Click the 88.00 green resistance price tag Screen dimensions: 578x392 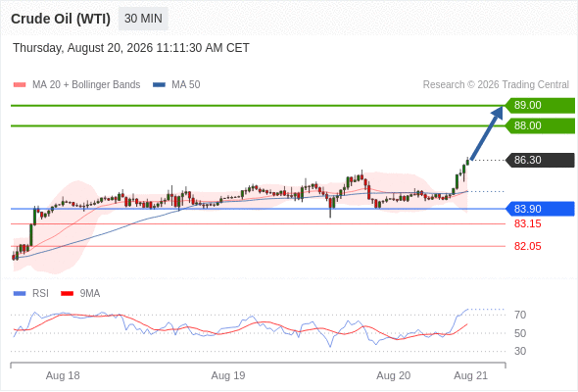tap(540, 125)
